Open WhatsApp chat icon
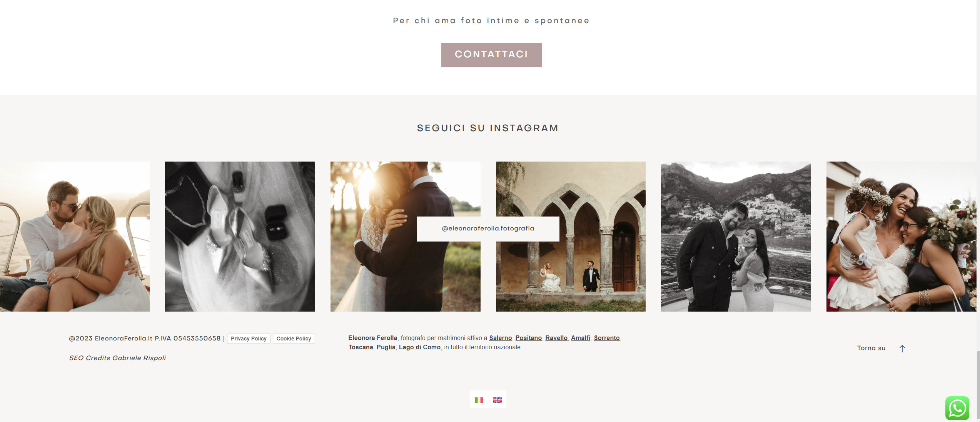 coord(957,408)
